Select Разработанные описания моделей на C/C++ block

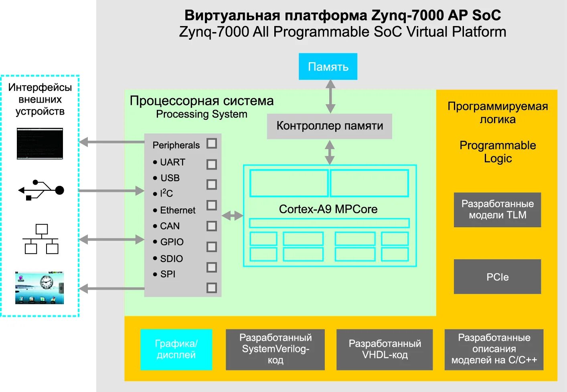click(x=494, y=350)
